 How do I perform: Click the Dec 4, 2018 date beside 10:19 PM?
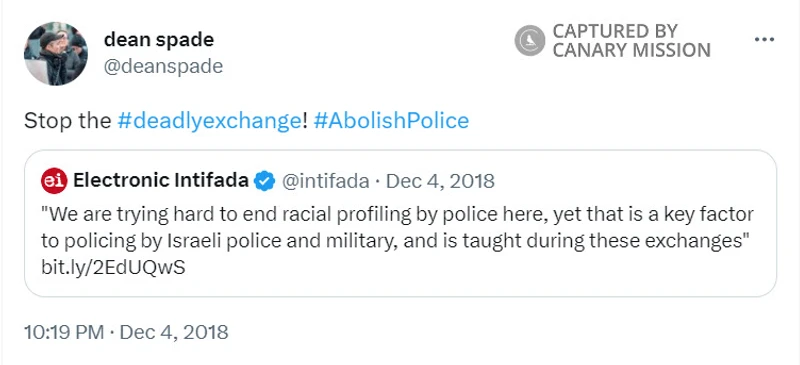coord(173,332)
